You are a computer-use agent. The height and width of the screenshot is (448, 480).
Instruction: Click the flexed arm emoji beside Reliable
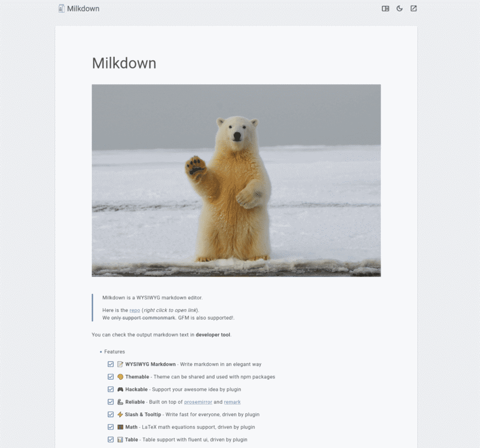120,402
